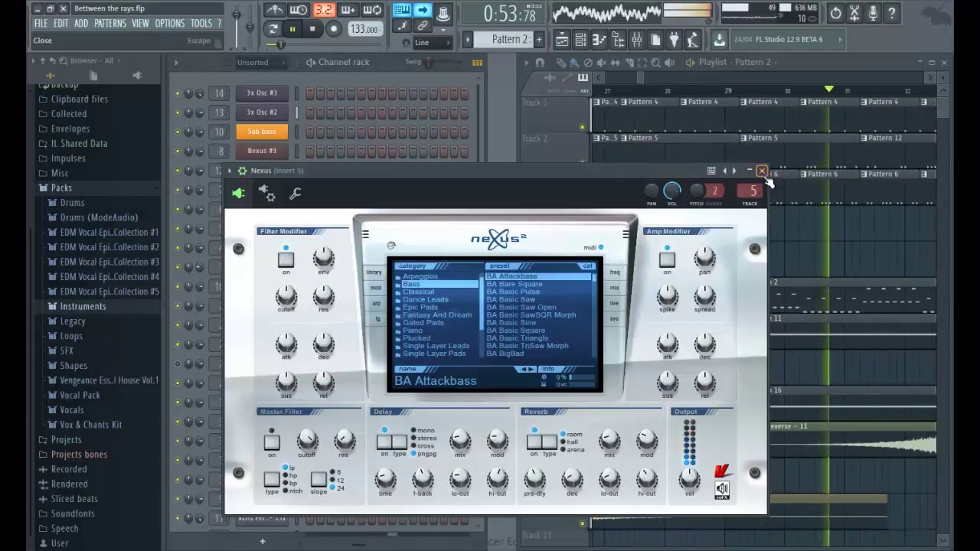Image resolution: width=980 pixels, height=551 pixels.
Task: Adjust the Nexus wrapper VOL knob
Action: (671, 191)
